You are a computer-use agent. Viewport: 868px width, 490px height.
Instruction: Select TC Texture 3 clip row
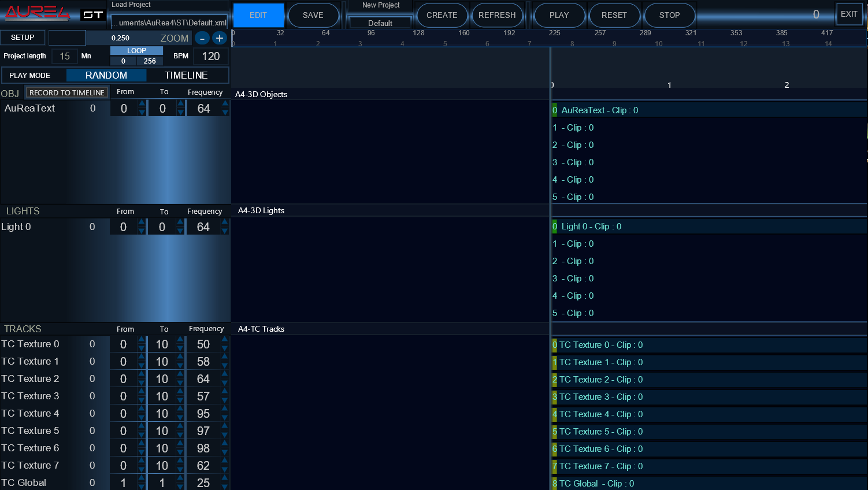(601, 397)
